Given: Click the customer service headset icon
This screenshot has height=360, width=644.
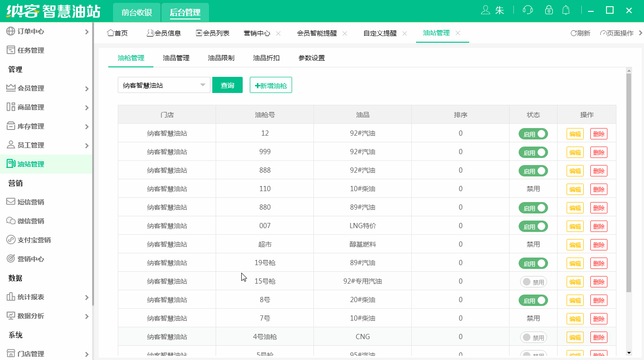Looking at the screenshot, I should coord(528,9).
